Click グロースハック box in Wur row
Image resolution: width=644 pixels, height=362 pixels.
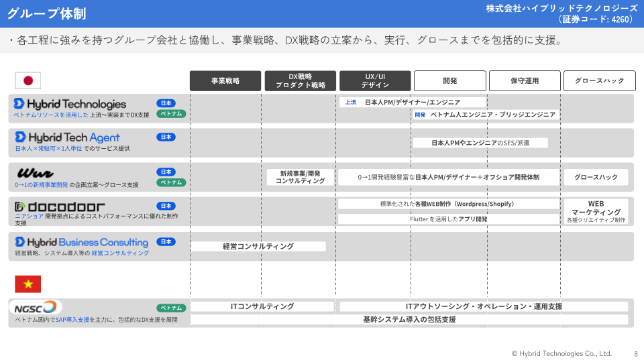(596, 177)
